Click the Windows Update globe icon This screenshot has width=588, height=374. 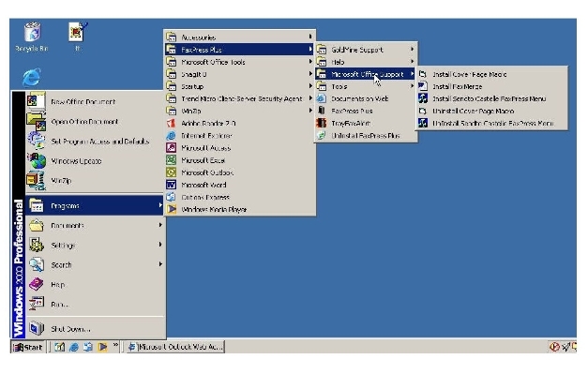tap(36, 161)
